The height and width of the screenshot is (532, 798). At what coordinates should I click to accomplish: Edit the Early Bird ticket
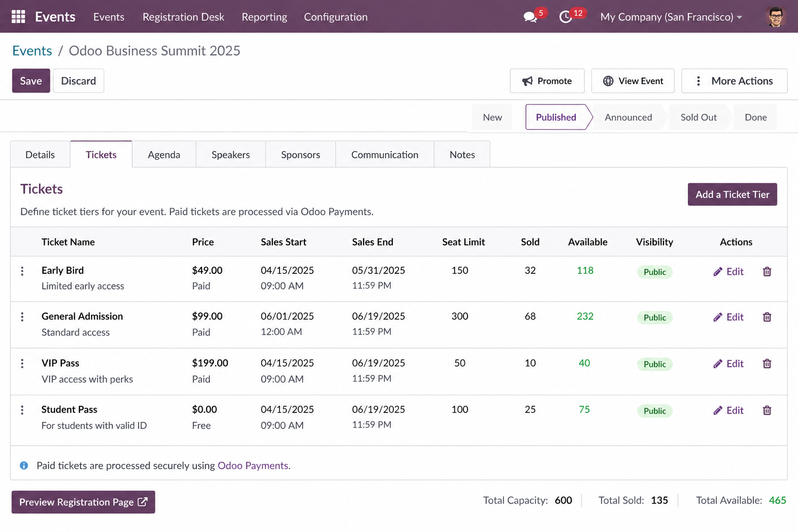[728, 272]
